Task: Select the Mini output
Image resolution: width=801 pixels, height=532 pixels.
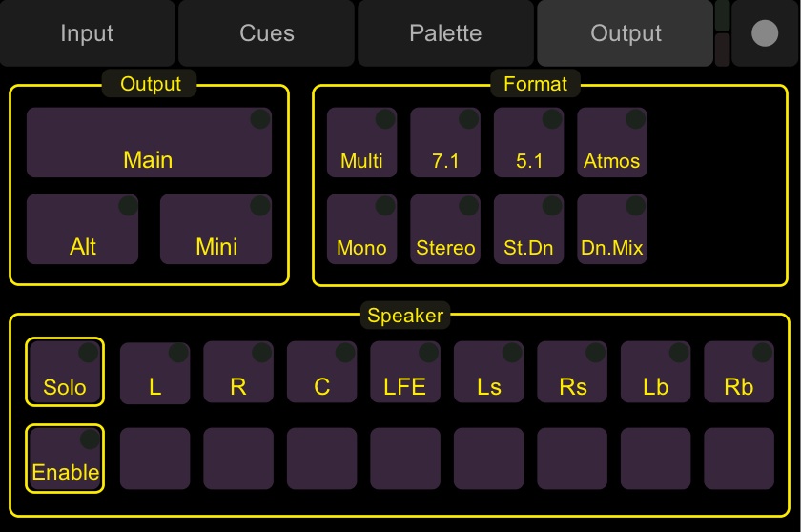Action: point(216,229)
